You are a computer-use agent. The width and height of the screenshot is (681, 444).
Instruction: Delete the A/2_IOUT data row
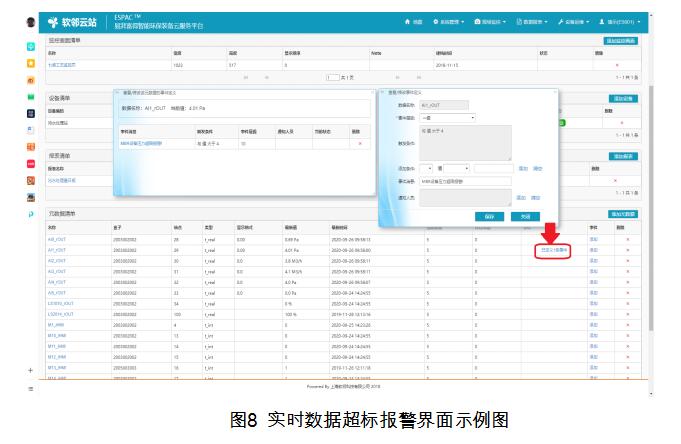[x=627, y=260]
